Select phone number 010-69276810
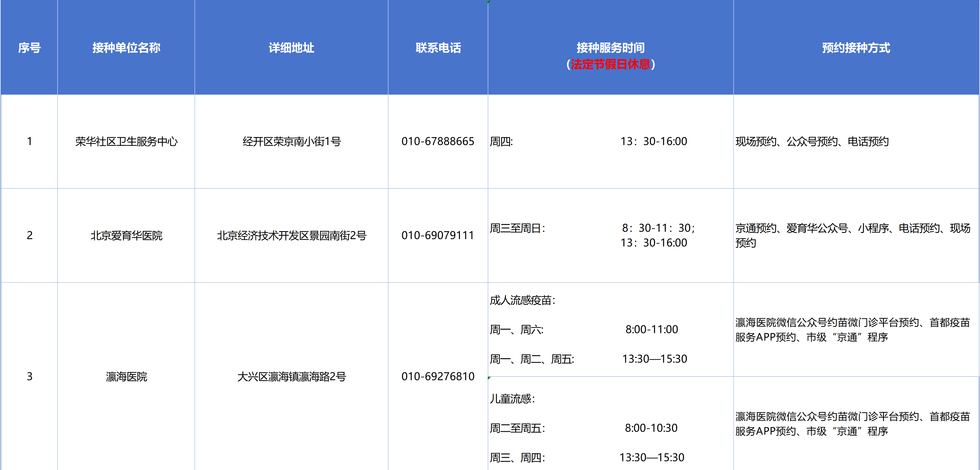The image size is (980, 470). pos(438,376)
